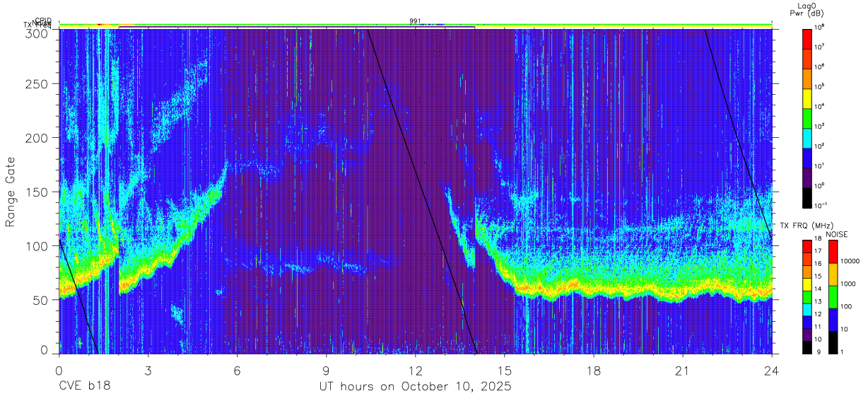Viewport: 868px width, 401px height.
Task: Click the '13' label on the TX FRQ scale
Action: pyautogui.click(x=818, y=302)
